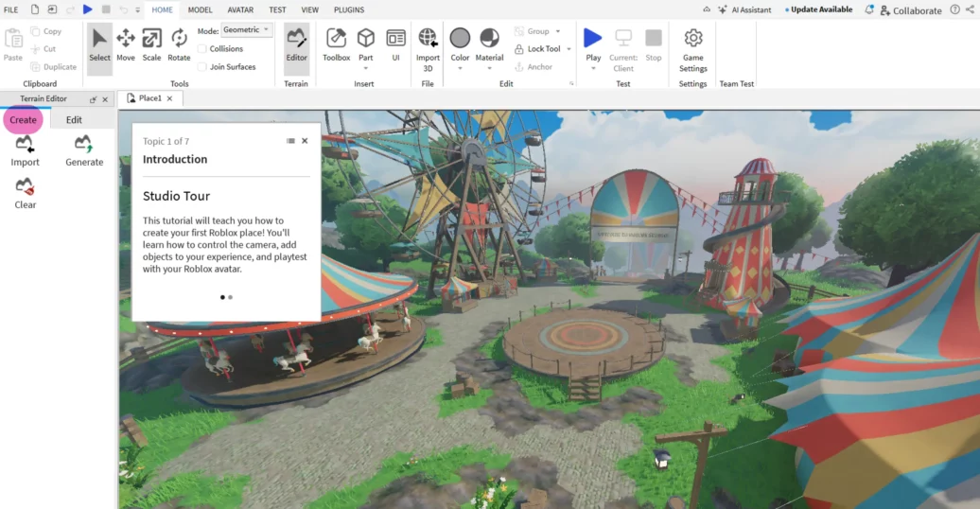This screenshot has width=980, height=509.
Task: Open the Geometric mode dropdown
Action: point(247,30)
